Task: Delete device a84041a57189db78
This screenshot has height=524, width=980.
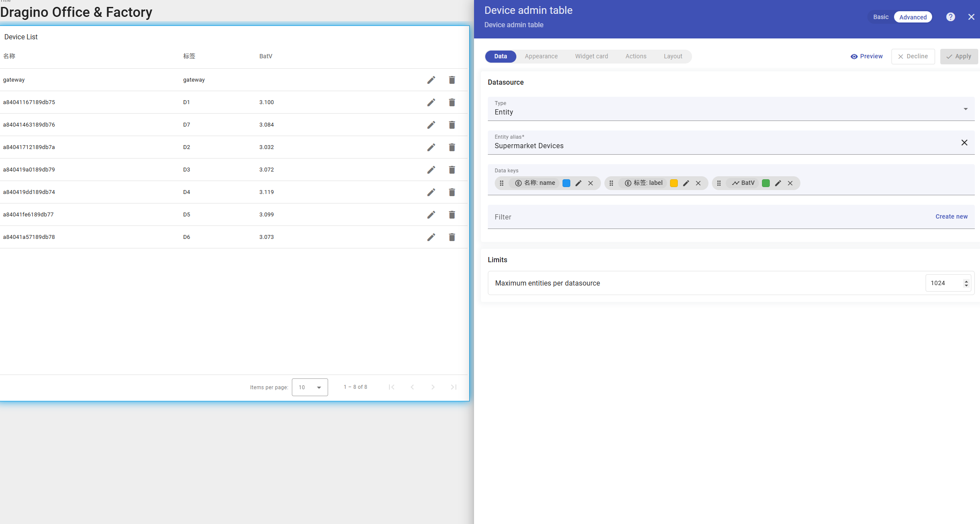Action: (x=452, y=237)
